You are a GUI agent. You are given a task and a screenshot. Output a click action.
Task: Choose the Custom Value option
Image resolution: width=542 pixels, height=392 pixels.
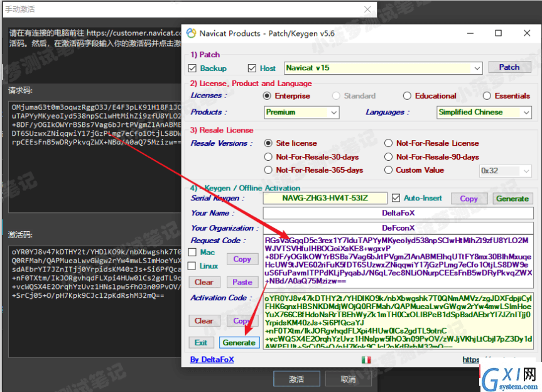coord(389,170)
